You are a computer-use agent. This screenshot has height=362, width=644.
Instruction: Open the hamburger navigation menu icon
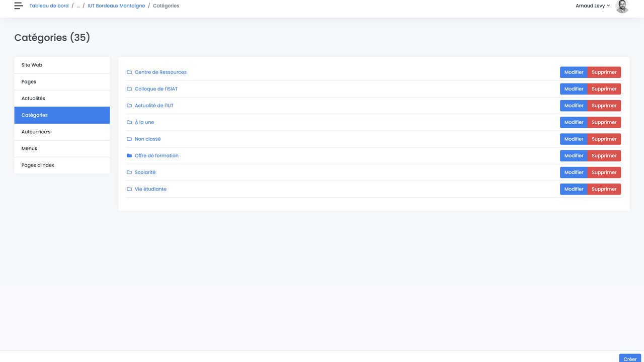click(x=19, y=6)
